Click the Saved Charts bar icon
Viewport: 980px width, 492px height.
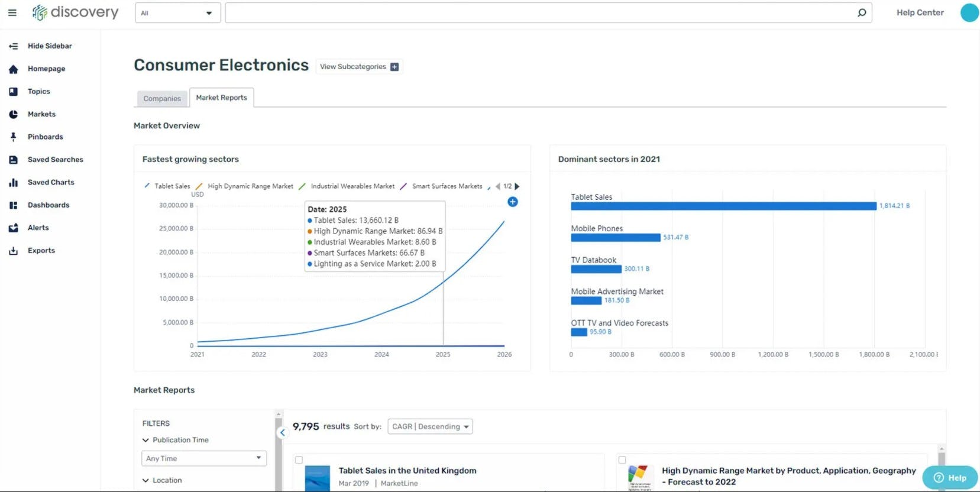[x=13, y=183]
